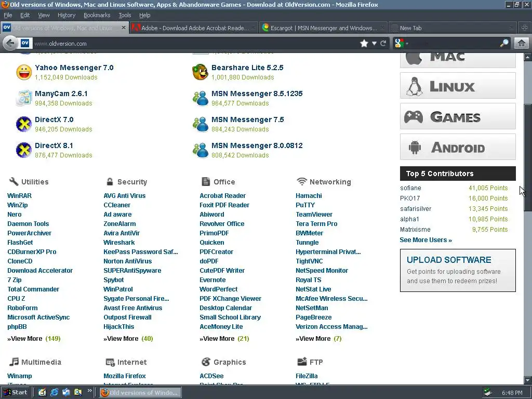Open the PuTTY link under Networking
This screenshot has height=399, width=532.
click(x=305, y=205)
